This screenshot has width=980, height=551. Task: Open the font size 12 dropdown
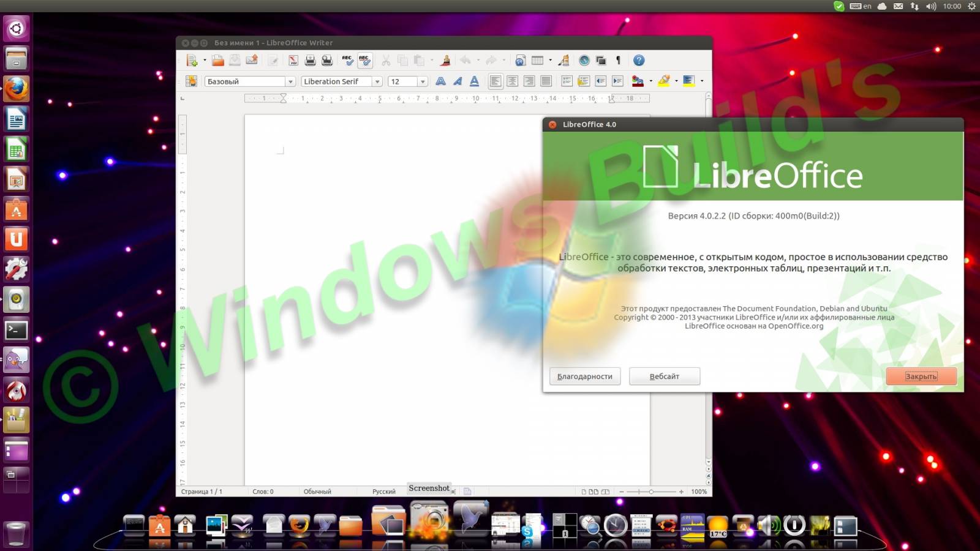coord(423,81)
